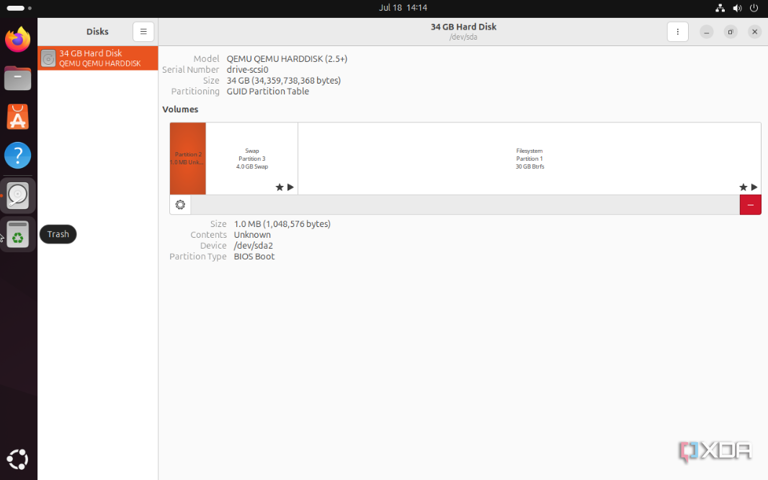This screenshot has width=768, height=480.
Task: Click the GUID Partition Table text
Action: [267, 91]
